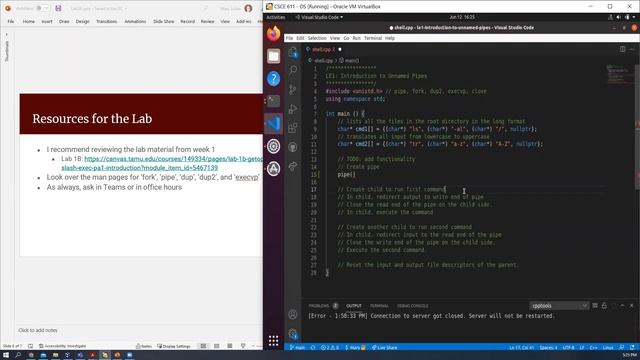Switch to PROBLEMS tab
Viewport: 640px width, 360px height.
(318, 306)
